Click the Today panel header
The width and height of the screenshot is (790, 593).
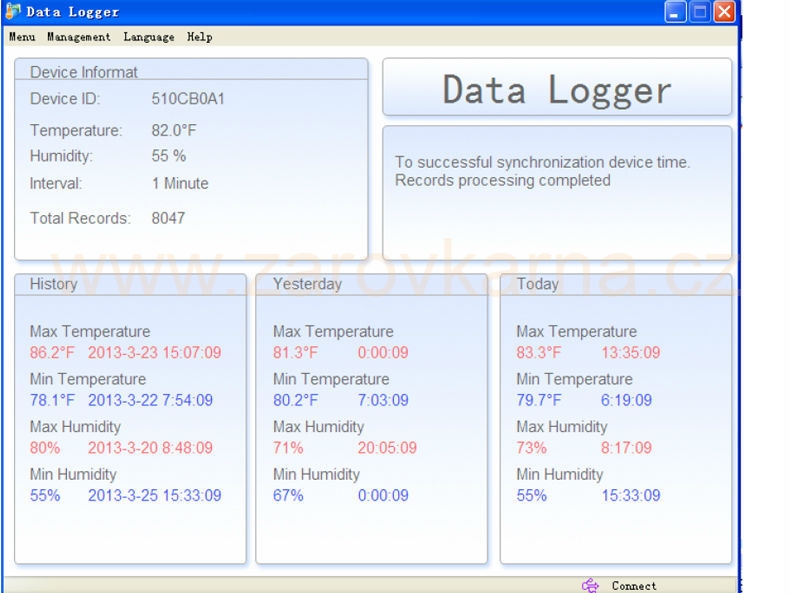[x=616, y=284]
